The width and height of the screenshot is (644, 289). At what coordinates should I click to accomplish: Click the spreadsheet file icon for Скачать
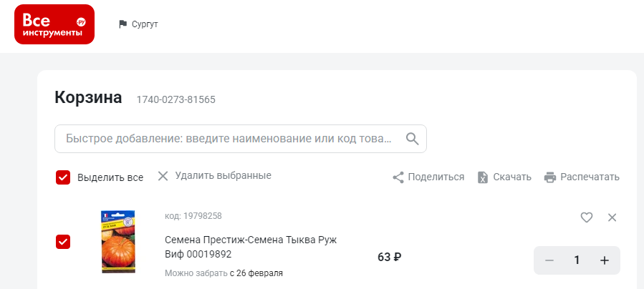[x=483, y=177]
